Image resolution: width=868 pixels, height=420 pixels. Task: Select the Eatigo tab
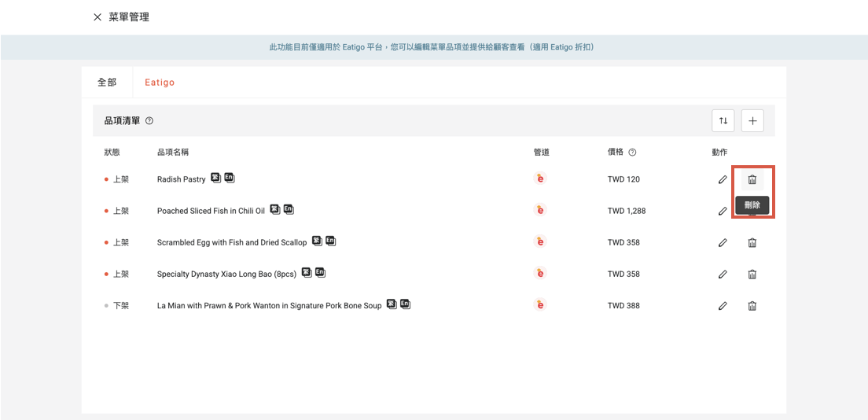pyautogui.click(x=160, y=82)
